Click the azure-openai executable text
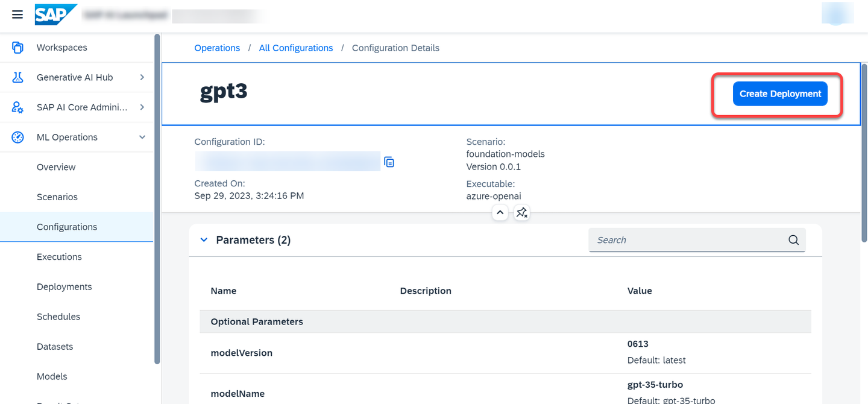 tap(494, 196)
